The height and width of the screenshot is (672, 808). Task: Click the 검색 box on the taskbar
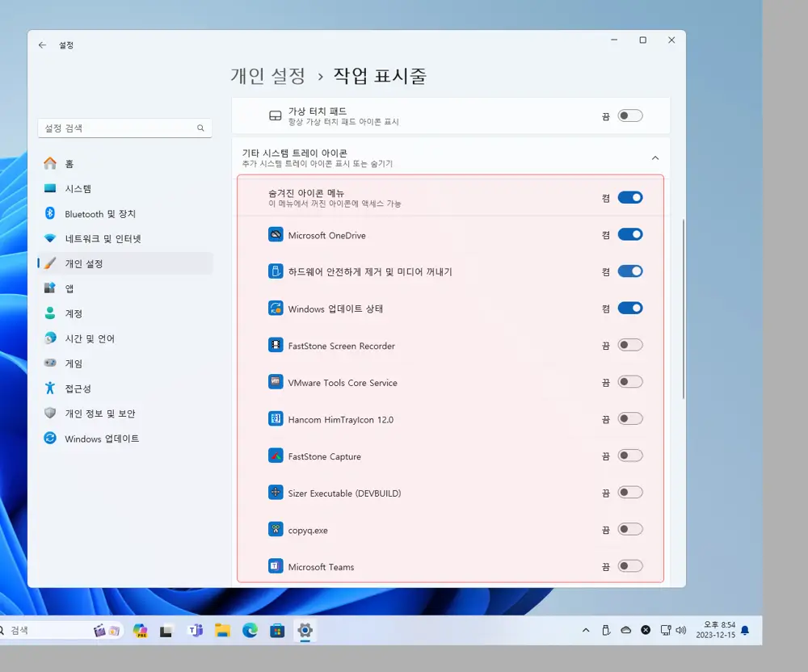(62, 630)
